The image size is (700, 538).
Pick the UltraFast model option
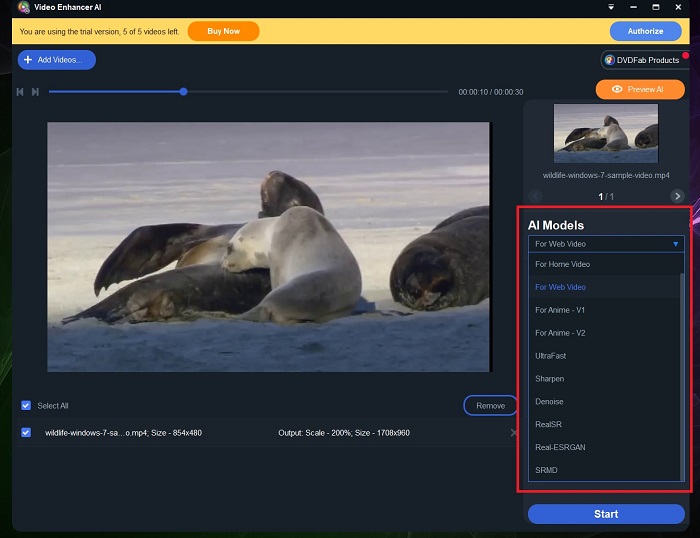552,356
